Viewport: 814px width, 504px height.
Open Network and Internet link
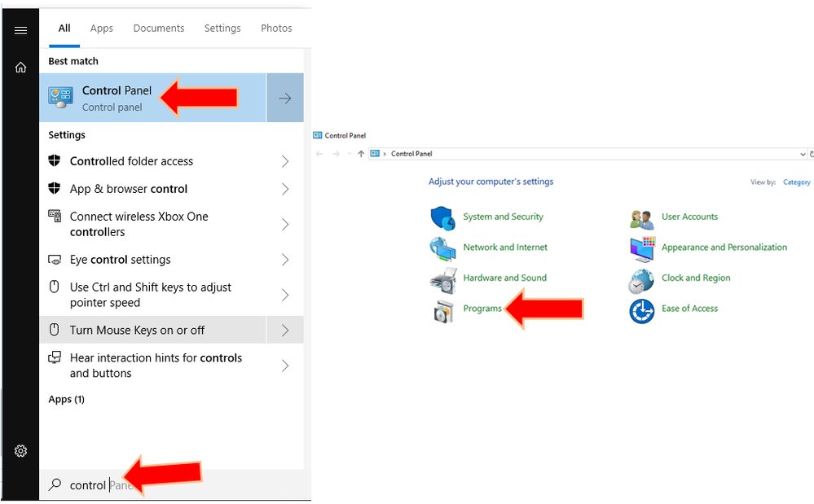[505, 248]
